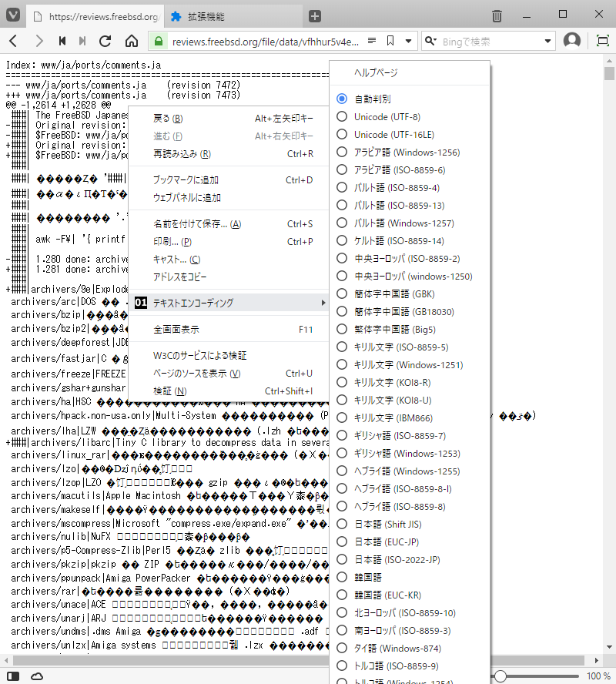Open ヘルプページ in the encoding submenu
Viewport: 616px width, 684px height.
point(410,73)
